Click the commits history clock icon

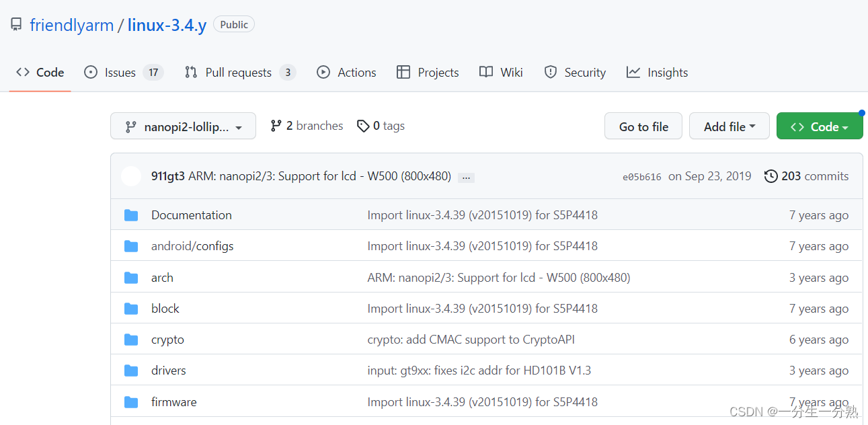[771, 176]
